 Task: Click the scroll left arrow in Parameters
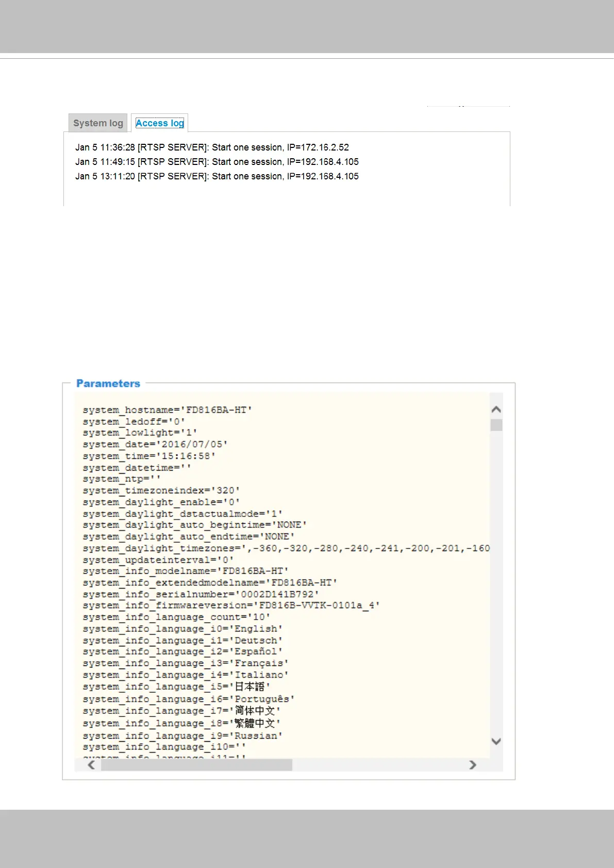pyautogui.click(x=91, y=765)
